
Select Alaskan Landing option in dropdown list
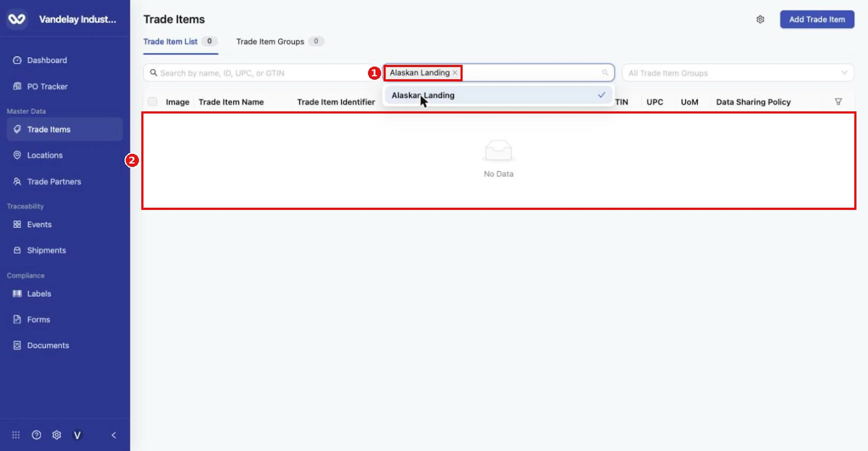tap(498, 95)
